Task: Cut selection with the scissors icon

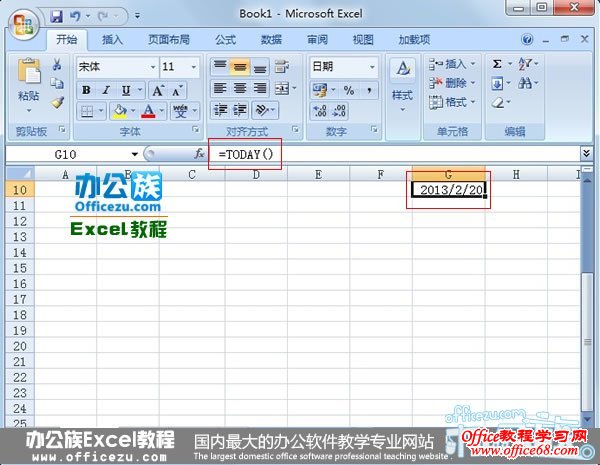Action: pyautogui.click(x=57, y=64)
